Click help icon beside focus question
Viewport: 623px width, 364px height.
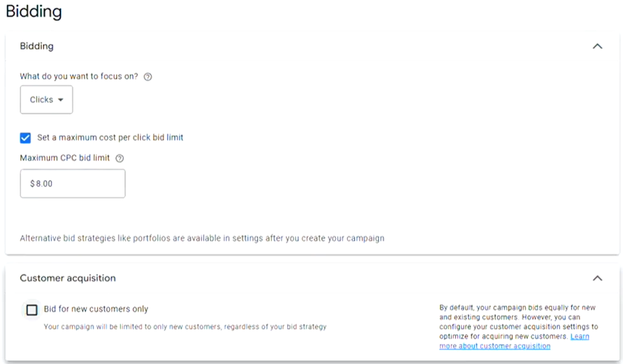click(x=148, y=77)
